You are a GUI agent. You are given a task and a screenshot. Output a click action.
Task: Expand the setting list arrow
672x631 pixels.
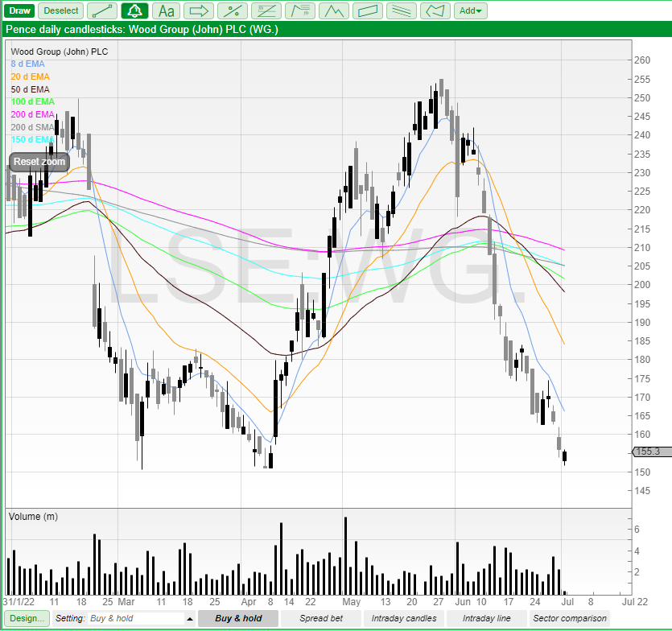pos(190,619)
